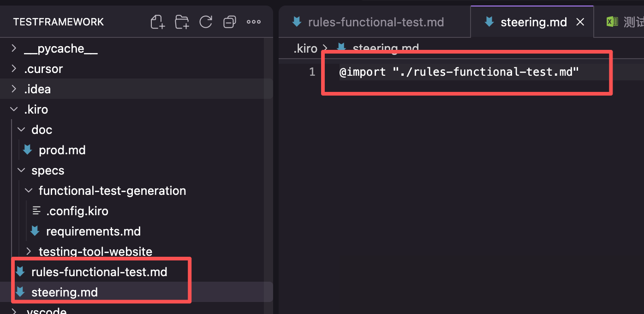644x314 pixels.
Task: Click the "./rules-functional-test.md" import path string
Action: [x=486, y=72]
